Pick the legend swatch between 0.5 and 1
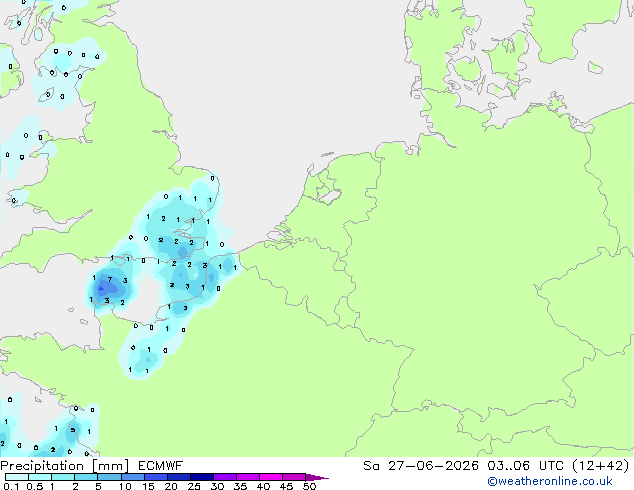The width and height of the screenshot is (634, 490). 40,477
